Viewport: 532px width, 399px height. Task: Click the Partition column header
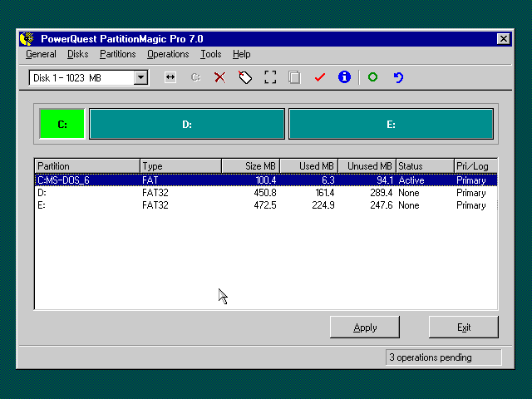coord(87,166)
